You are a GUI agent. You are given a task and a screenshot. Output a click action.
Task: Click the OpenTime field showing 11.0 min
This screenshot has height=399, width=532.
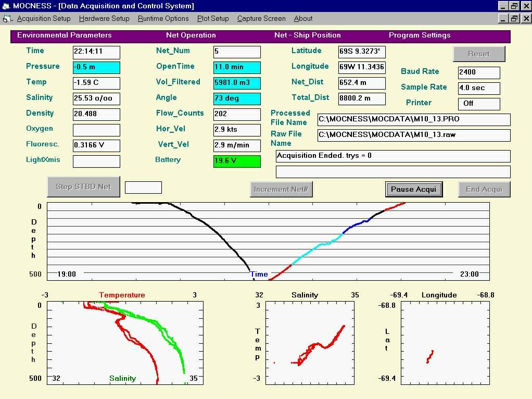(x=237, y=68)
